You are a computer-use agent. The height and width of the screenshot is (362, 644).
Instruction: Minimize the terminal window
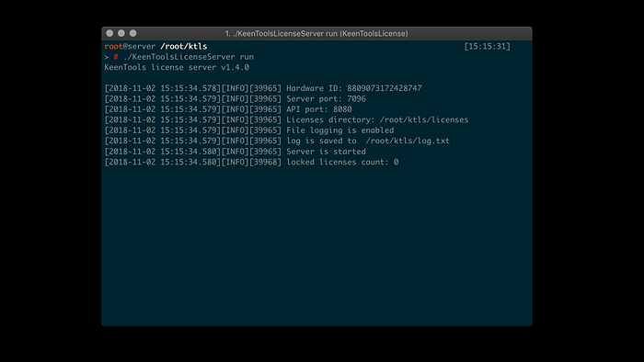tap(121, 33)
